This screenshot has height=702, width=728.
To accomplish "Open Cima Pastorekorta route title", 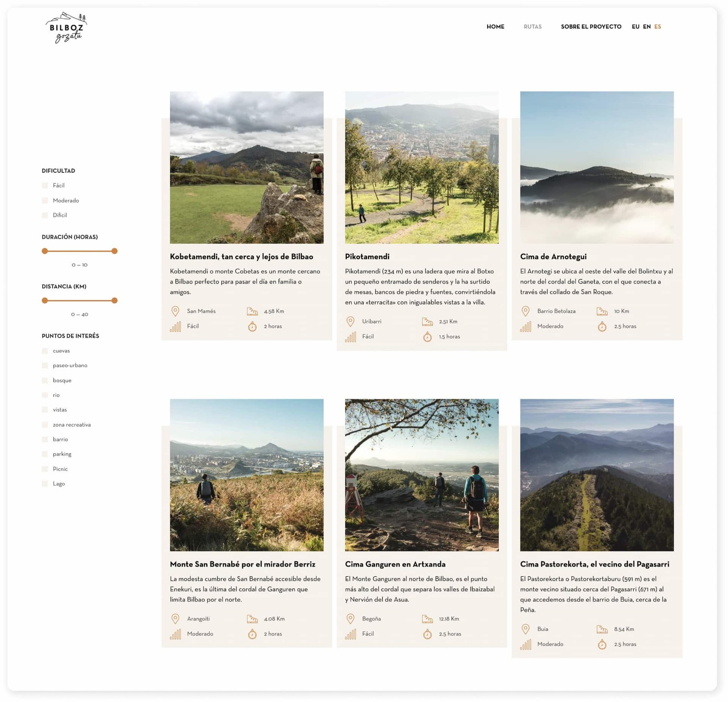I will click(x=595, y=564).
